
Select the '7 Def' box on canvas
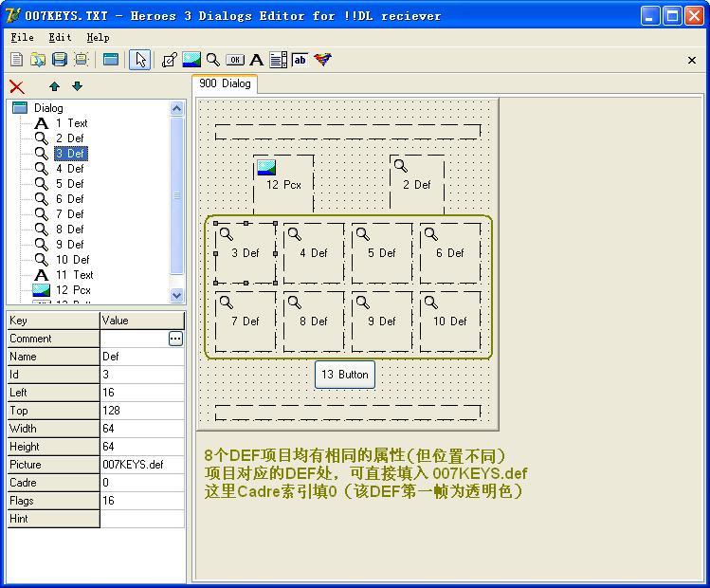246,322
